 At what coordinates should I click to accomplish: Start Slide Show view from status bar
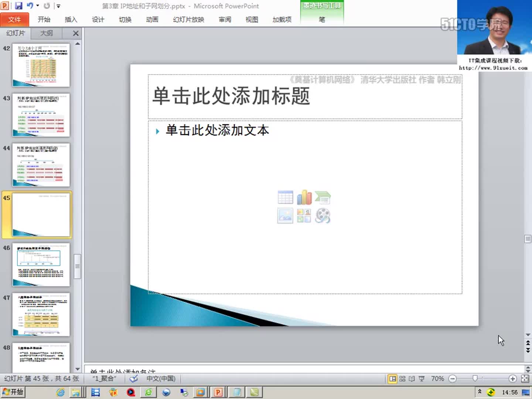[x=422, y=379]
